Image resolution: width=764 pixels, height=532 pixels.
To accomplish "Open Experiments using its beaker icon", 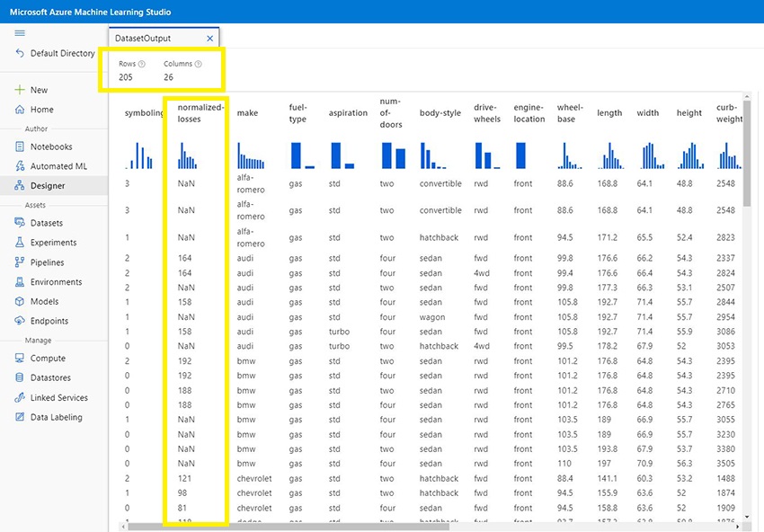I will click(x=20, y=243).
